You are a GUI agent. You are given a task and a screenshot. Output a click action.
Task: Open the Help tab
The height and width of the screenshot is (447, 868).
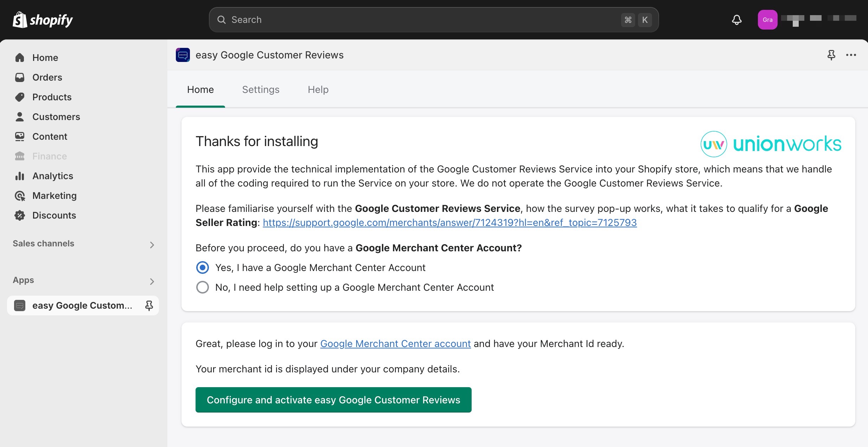coord(318,90)
